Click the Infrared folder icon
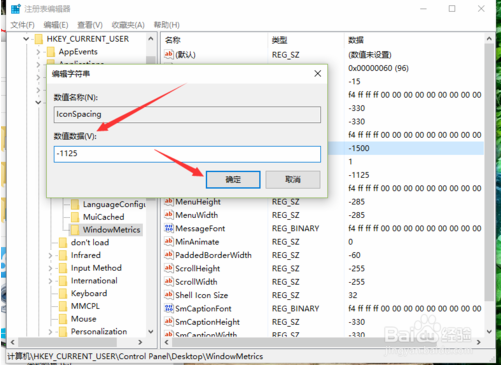 pyautogui.click(x=63, y=255)
